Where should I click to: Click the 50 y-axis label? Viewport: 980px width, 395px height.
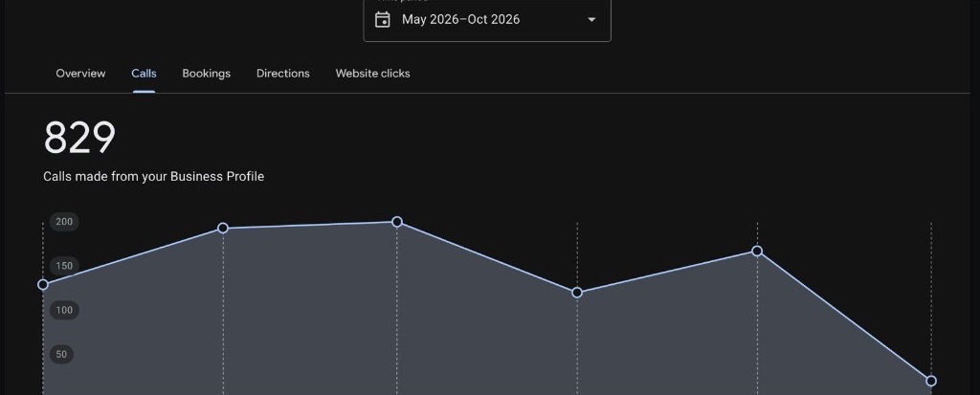tap(61, 355)
